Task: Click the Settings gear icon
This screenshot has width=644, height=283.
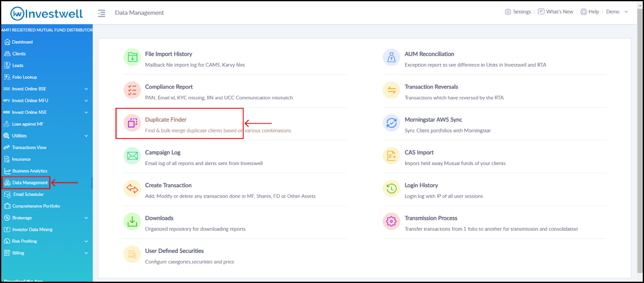Action: [508, 12]
